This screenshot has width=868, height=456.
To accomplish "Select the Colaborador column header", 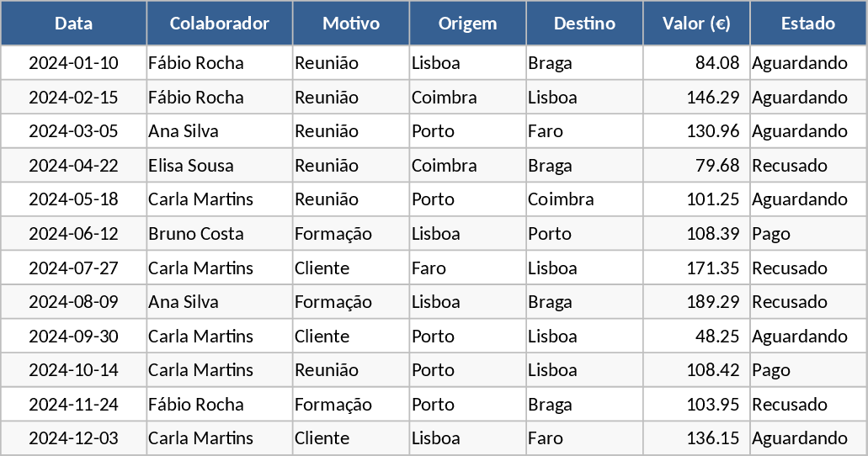I will coord(220,24).
